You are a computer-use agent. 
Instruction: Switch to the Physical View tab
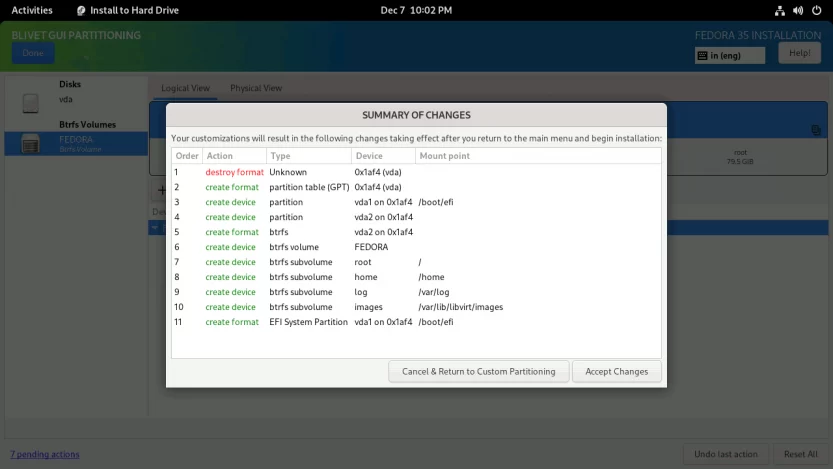[256, 88]
